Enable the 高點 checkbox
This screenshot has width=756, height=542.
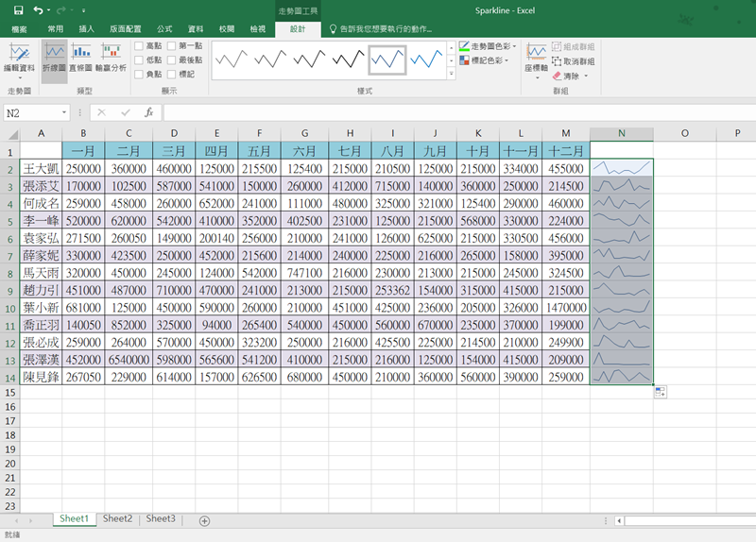(140, 45)
